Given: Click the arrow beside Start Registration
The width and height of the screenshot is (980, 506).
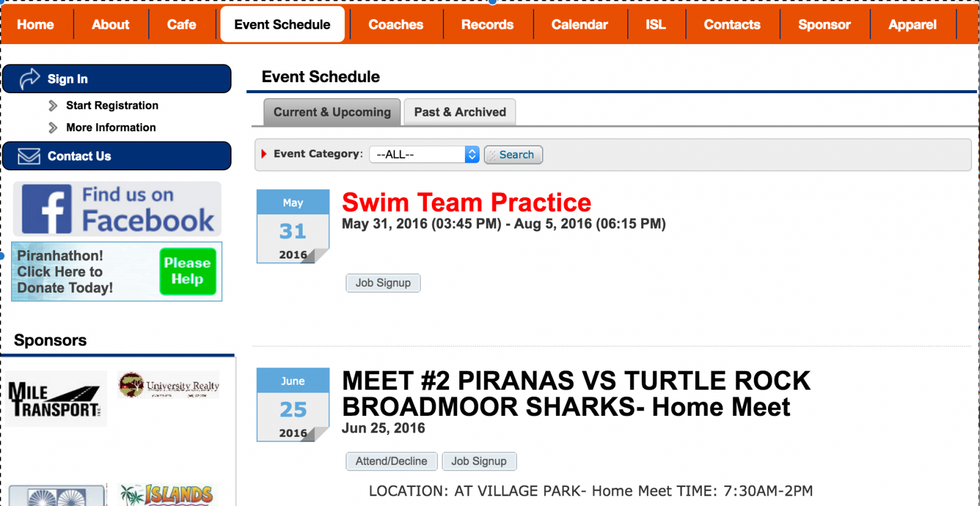Looking at the screenshot, I should (53, 105).
